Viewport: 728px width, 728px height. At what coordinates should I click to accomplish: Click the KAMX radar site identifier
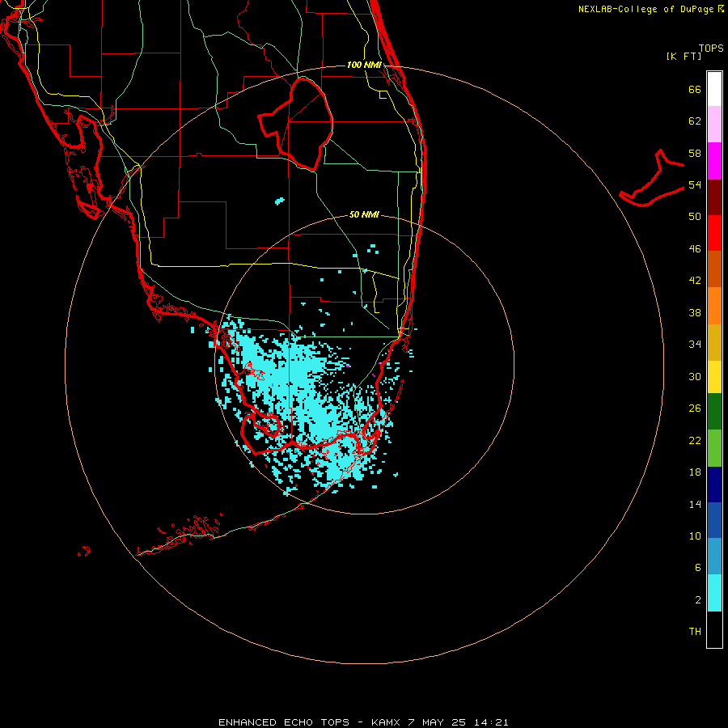(x=387, y=722)
